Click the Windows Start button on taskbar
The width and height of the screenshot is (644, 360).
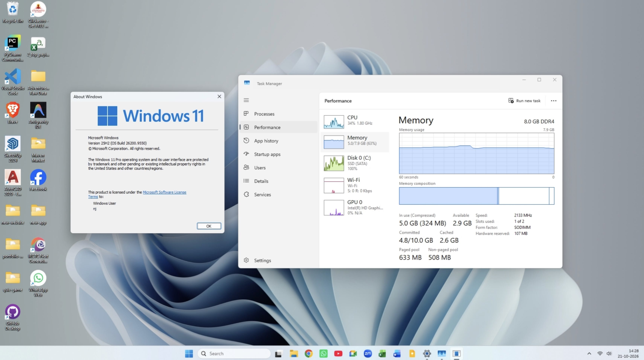[x=189, y=353]
